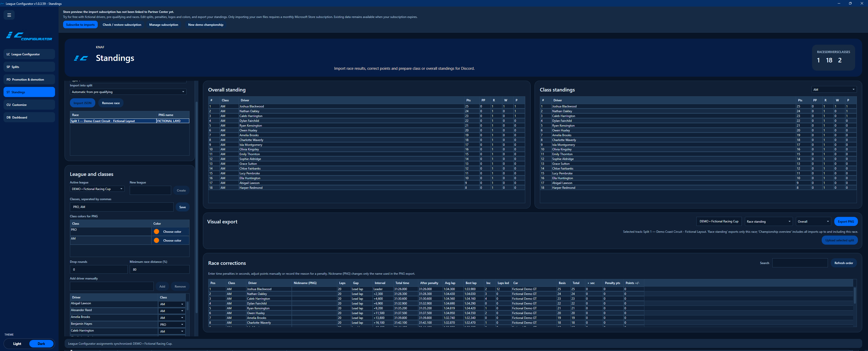868x351 pixels.
Task: Switch theme to Dark
Action: [41, 344]
